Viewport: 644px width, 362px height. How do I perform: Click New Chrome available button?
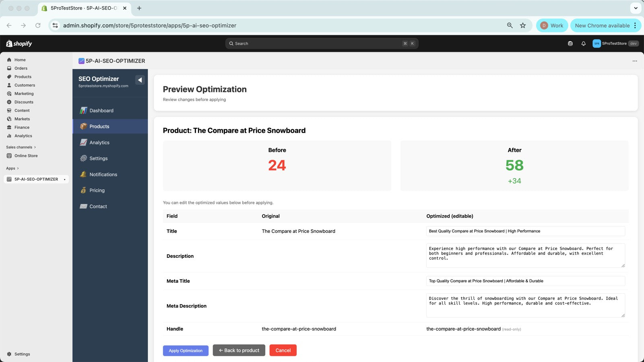click(606, 25)
